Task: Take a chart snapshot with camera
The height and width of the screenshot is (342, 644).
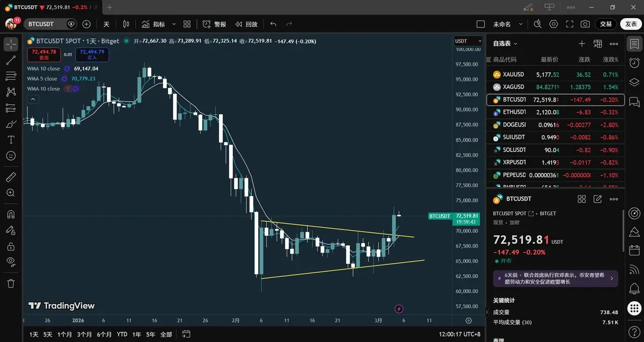Action: 585,24
